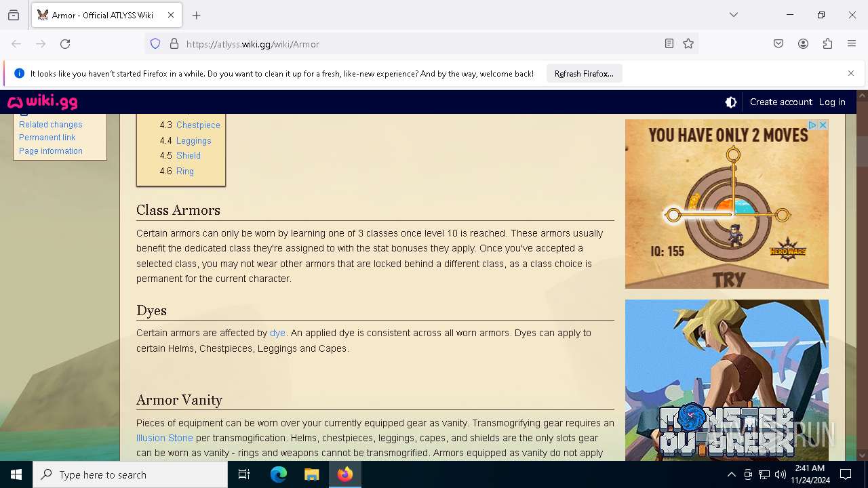
Task: Open the Illusion Stone link
Action: coord(165,438)
